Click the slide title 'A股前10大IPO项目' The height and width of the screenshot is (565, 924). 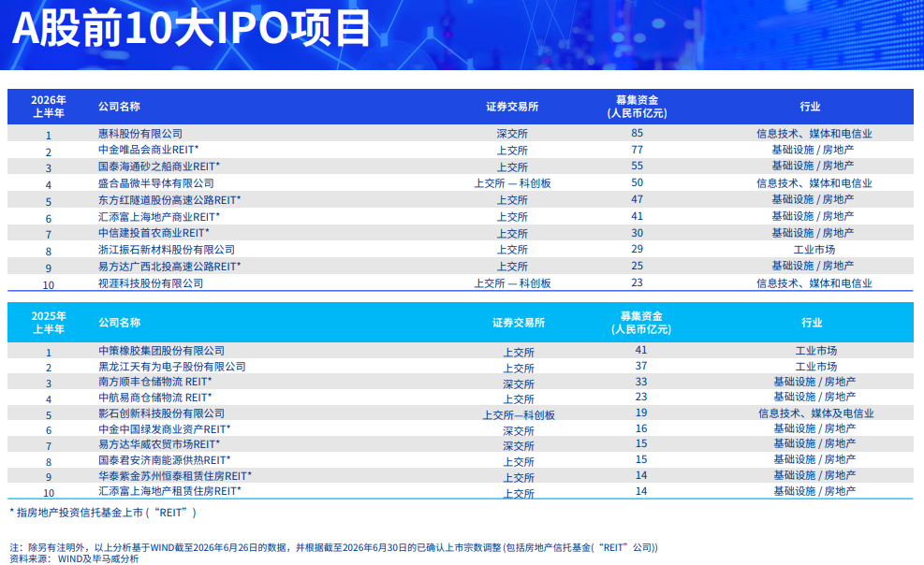tap(191, 28)
